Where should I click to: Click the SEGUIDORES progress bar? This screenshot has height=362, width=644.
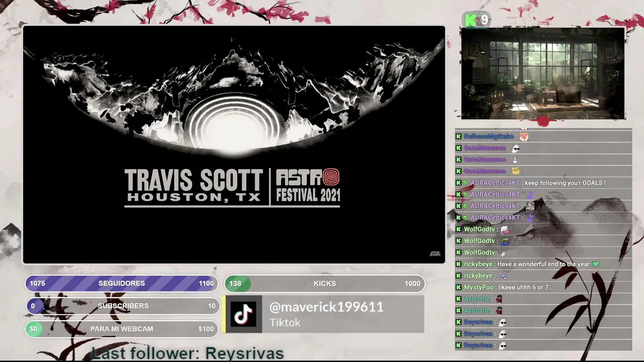coord(122,284)
